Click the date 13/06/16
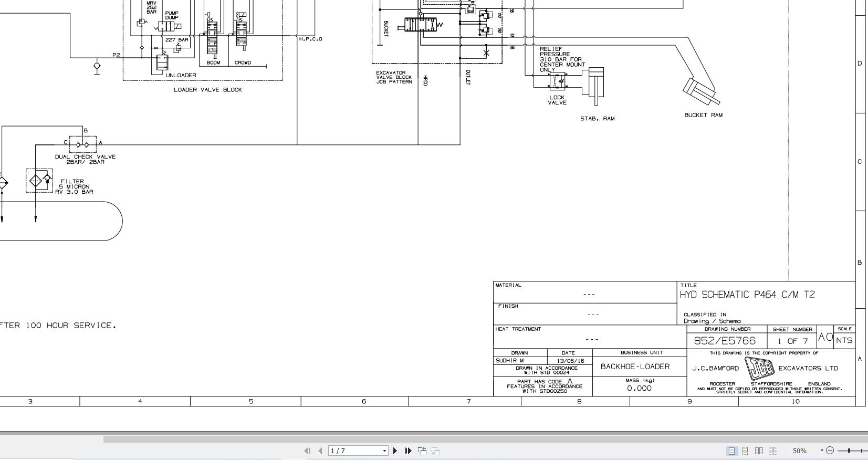This screenshot has height=460, width=868. (570, 361)
